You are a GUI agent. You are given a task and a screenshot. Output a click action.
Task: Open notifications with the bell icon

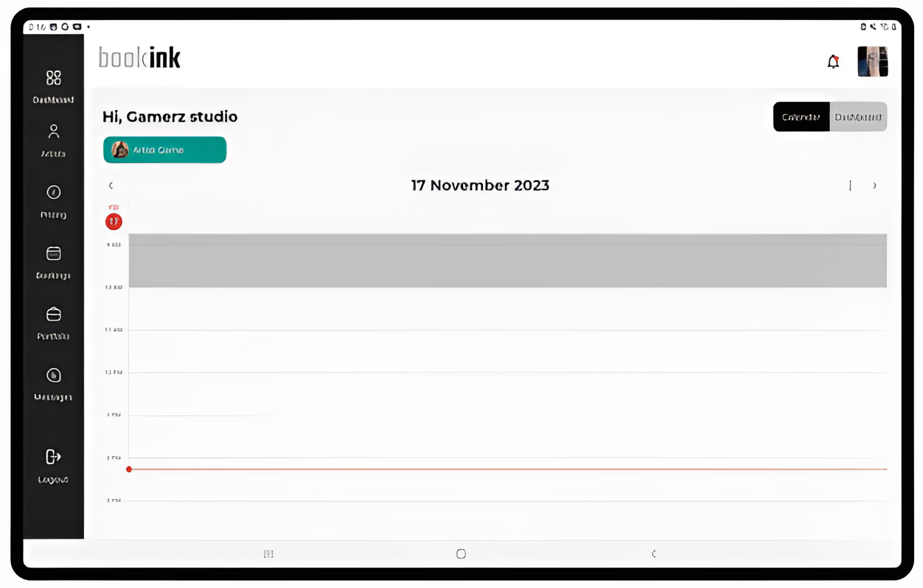833,62
